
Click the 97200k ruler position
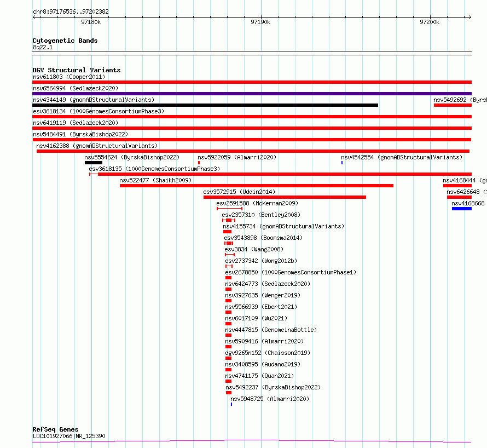pyautogui.click(x=430, y=22)
